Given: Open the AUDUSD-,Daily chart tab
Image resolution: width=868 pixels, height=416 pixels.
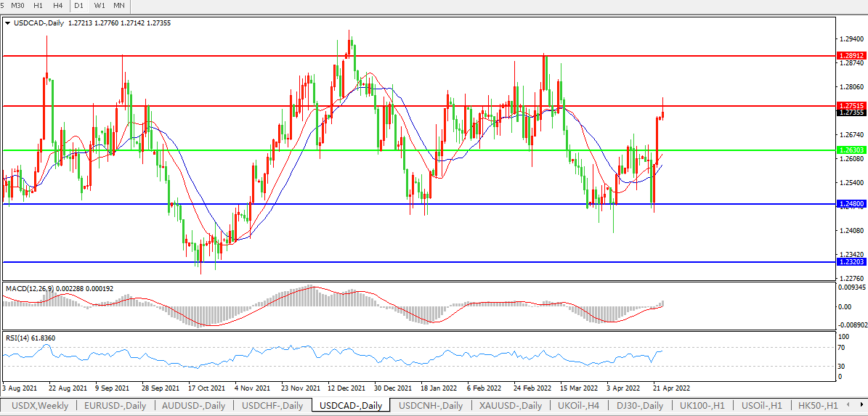Looking at the screenshot, I should (x=194, y=405).
